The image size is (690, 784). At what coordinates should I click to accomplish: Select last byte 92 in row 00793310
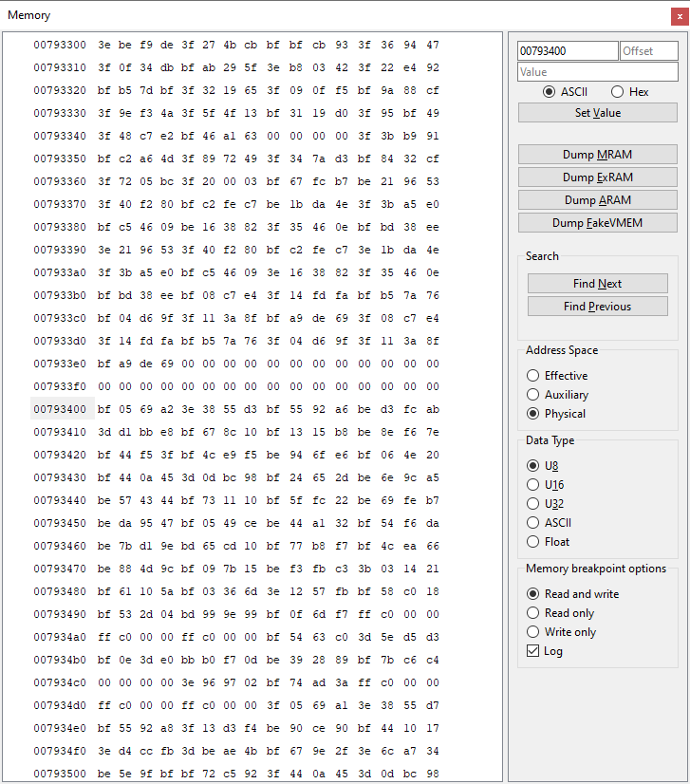tap(433, 67)
